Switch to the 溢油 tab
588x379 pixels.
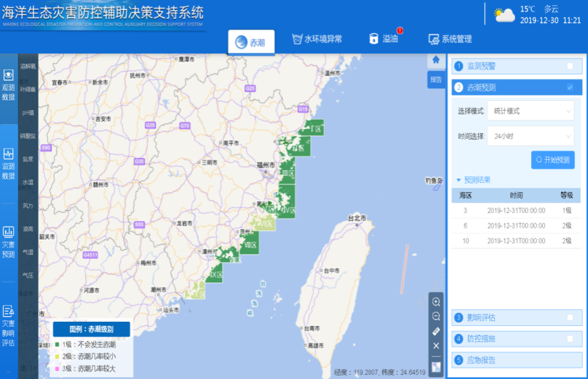(x=384, y=39)
